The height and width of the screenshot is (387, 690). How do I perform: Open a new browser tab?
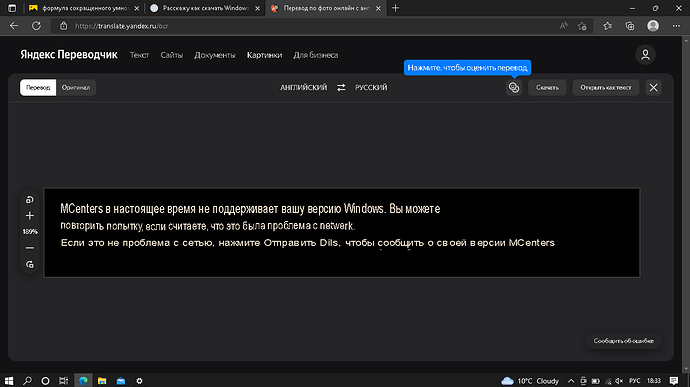coord(395,8)
